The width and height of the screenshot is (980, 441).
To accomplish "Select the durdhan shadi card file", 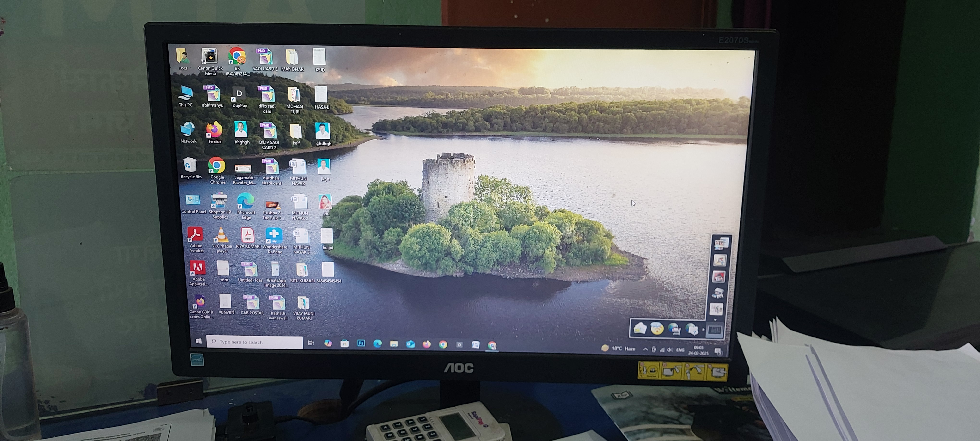I will [271, 172].
